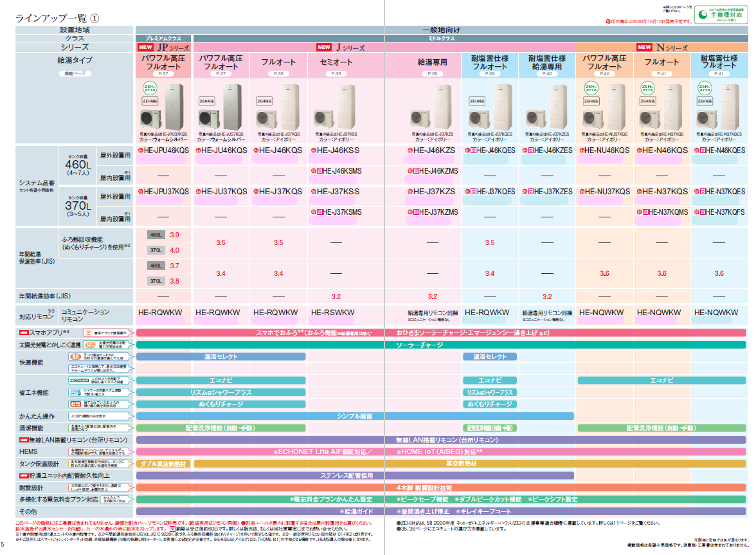Click the ZEH circle above HE-NU37KQS photo
The width and height of the screenshot is (756, 555).
pyautogui.click(x=591, y=87)
